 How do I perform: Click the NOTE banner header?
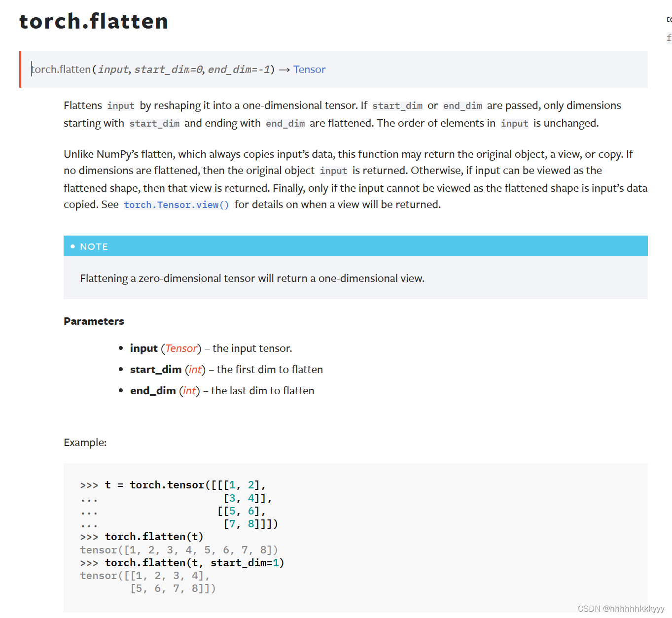[x=94, y=246]
